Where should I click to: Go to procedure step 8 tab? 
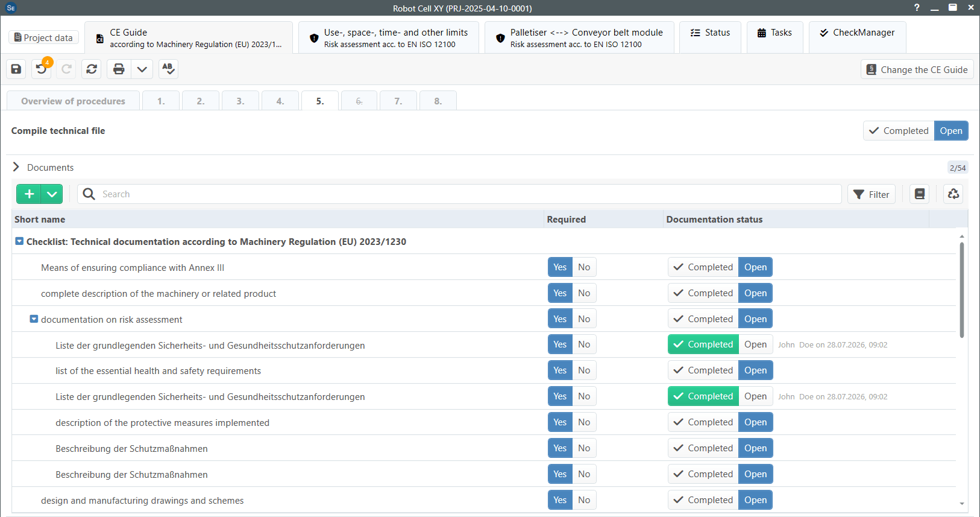click(x=438, y=101)
